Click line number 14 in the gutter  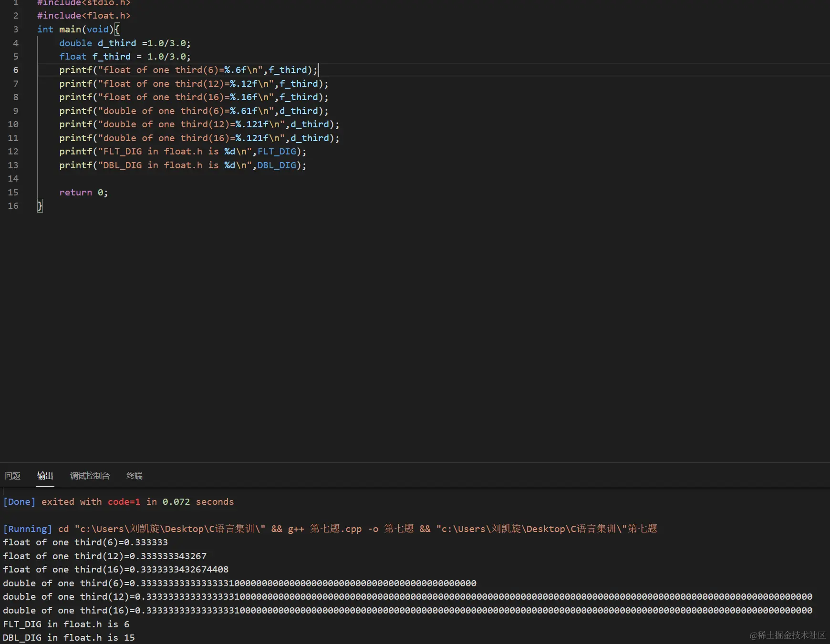(13, 179)
